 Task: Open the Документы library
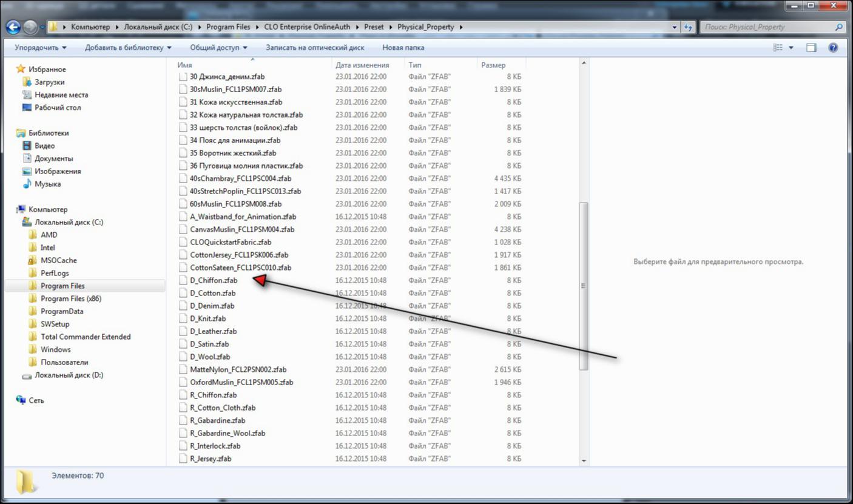[x=54, y=158]
